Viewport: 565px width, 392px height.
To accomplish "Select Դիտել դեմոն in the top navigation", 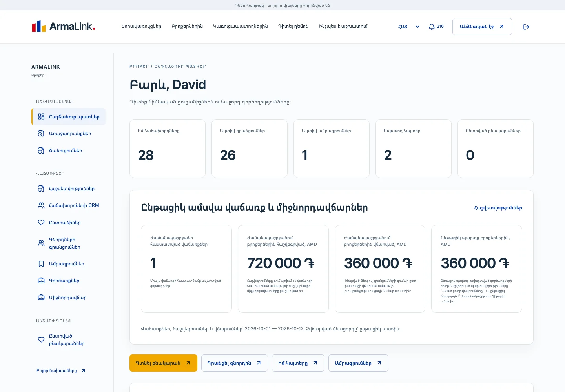I will pos(293,26).
